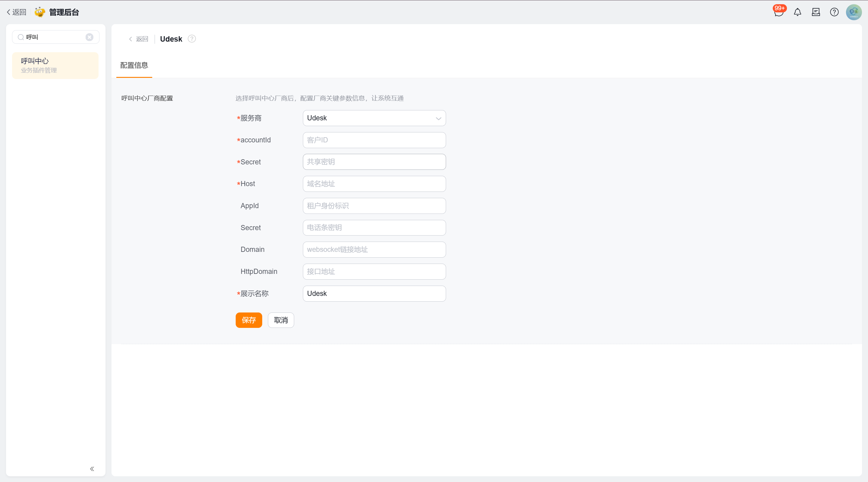Open the 服务商 dropdown
Image resolution: width=868 pixels, height=482 pixels.
(374, 118)
